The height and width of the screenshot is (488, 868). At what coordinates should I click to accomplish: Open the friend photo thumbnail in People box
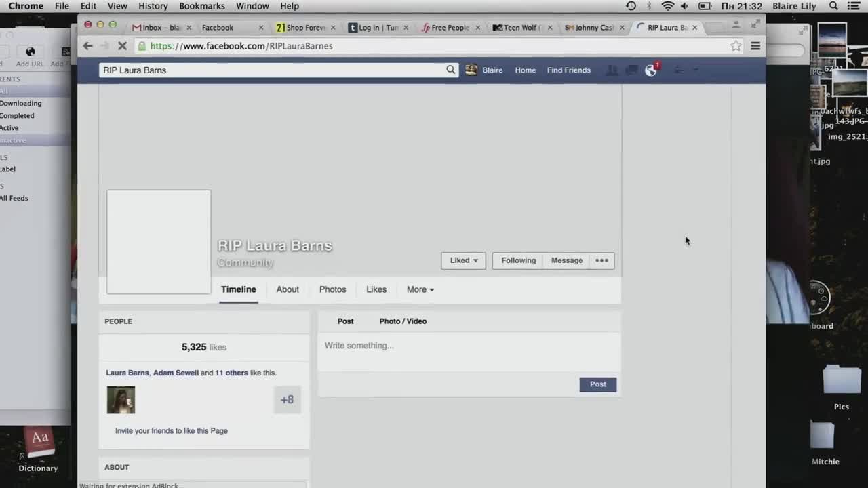pos(121,400)
